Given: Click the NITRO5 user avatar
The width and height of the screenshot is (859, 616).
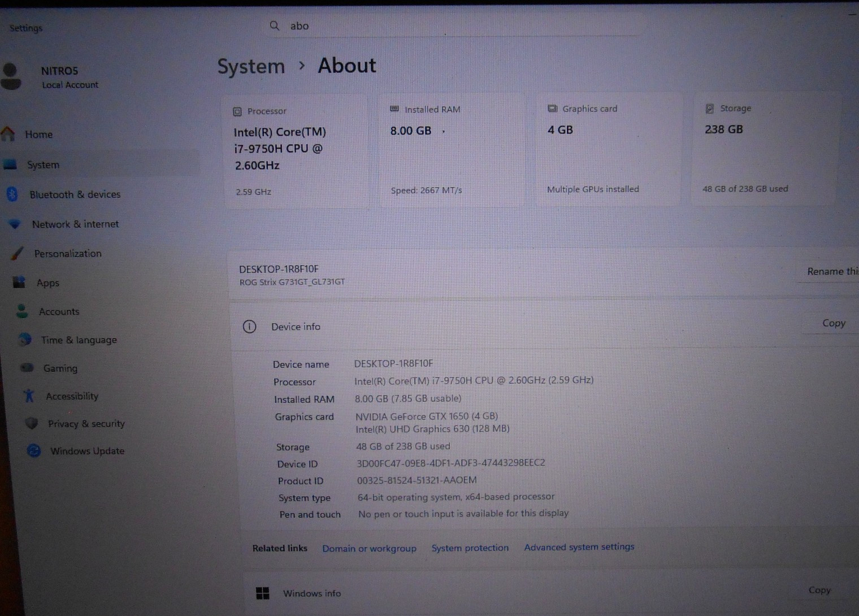Looking at the screenshot, I should coord(11,77).
